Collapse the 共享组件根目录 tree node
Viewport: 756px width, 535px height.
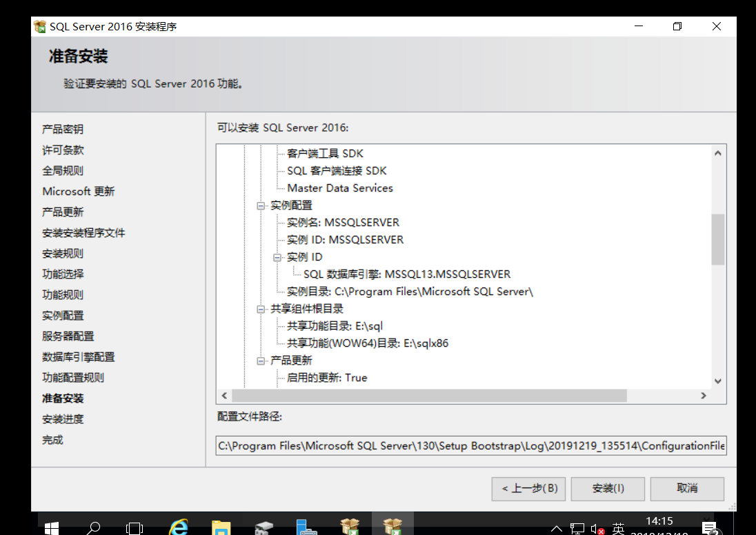(x=260, y=308)
